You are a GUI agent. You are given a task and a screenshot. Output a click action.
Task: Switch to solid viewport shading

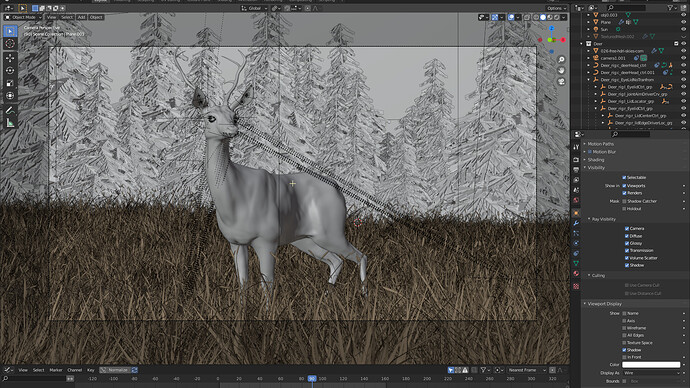[543, 17]
